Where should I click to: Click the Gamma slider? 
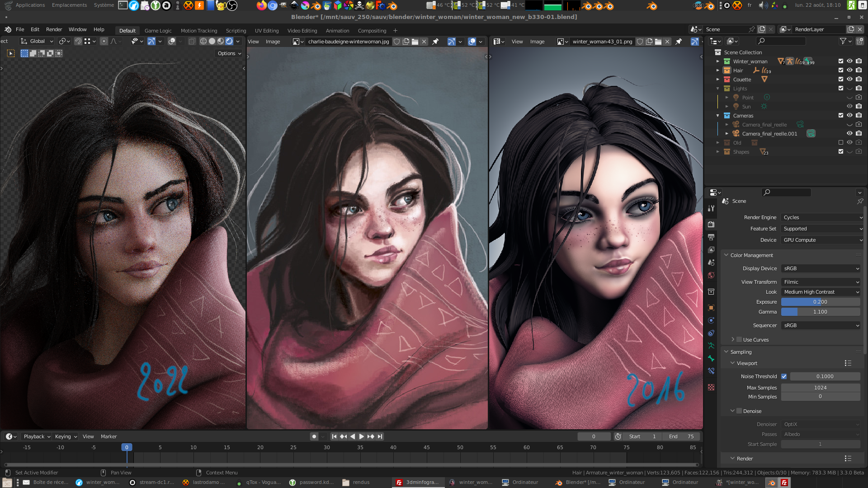click(x=821, y=312)
